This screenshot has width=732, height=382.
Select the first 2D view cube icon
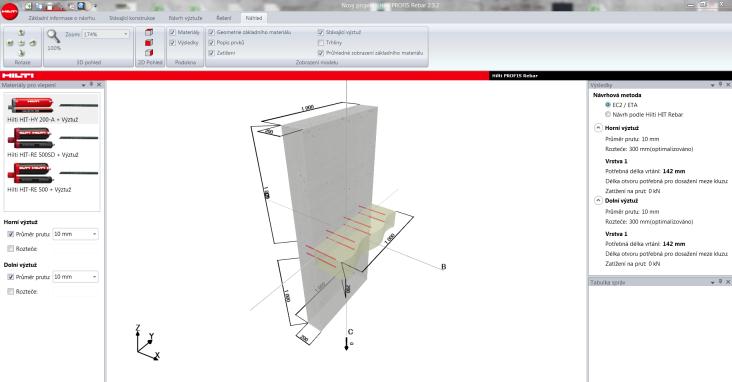click(149, 32)
